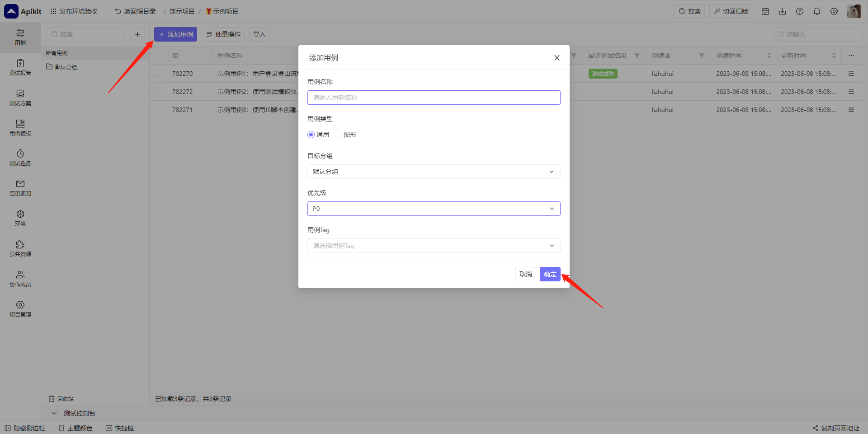Open the calendar check-in icon in top bar
This screenshot has width=868, height=434.
click(x=765, y=11)
